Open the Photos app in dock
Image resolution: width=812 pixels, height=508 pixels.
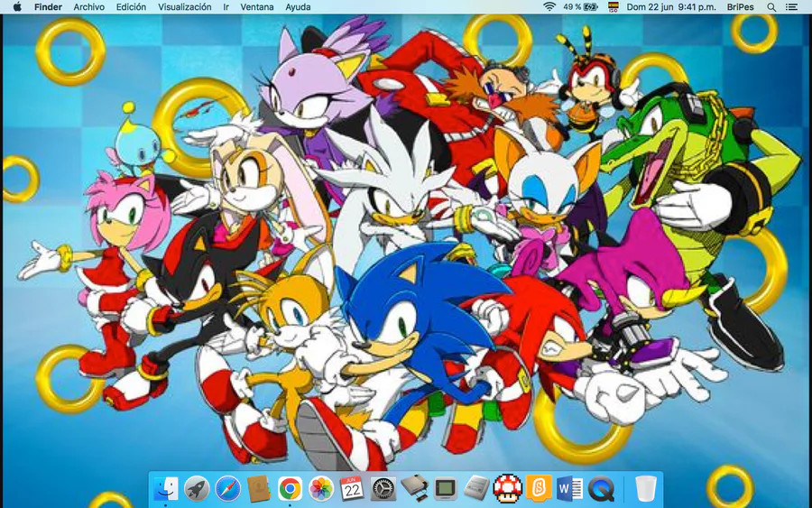tap(321, 488)
